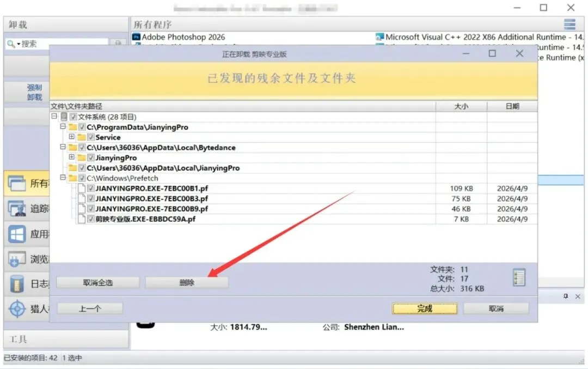The height and width of the screenshot is (369, 588).
Task: Collapse the 文件系统 root node
Action: [54, 116]
